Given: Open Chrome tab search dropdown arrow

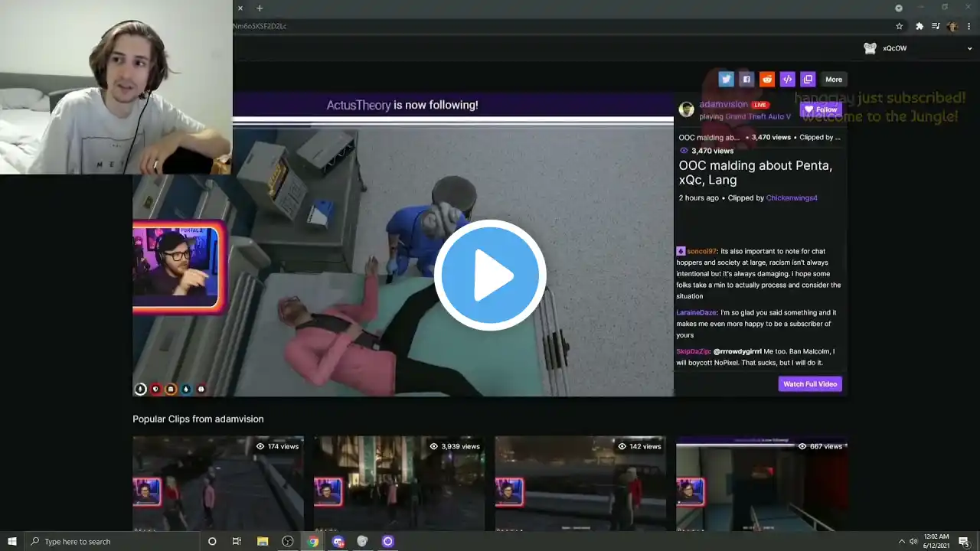Looking at the screenshot, I should click(x=899, y=8).
